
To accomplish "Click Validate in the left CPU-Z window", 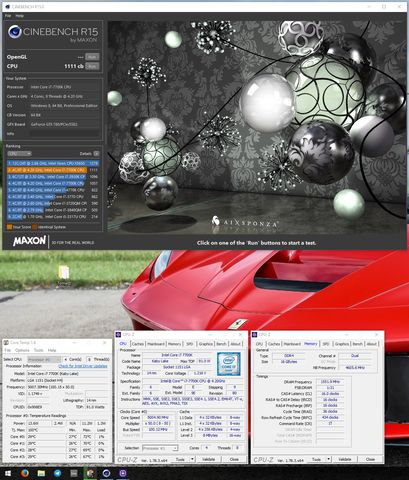I will point(209,459).
